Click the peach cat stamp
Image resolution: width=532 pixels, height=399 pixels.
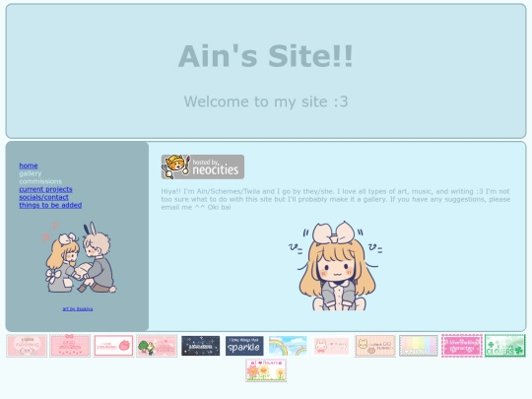pos(375,346)
